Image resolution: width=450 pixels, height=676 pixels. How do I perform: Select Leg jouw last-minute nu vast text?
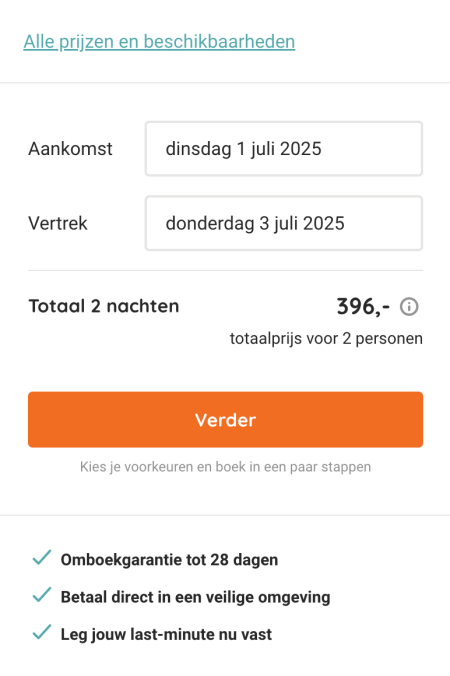[x=166, y=634]
